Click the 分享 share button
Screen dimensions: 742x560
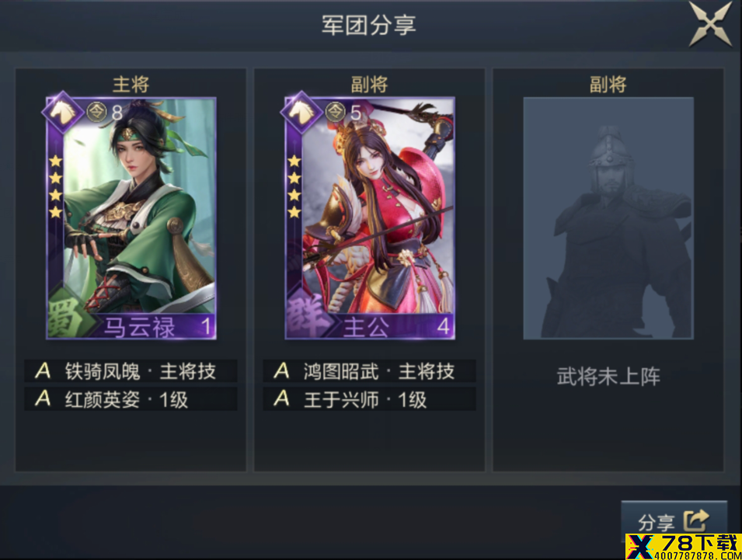point(674,521)
